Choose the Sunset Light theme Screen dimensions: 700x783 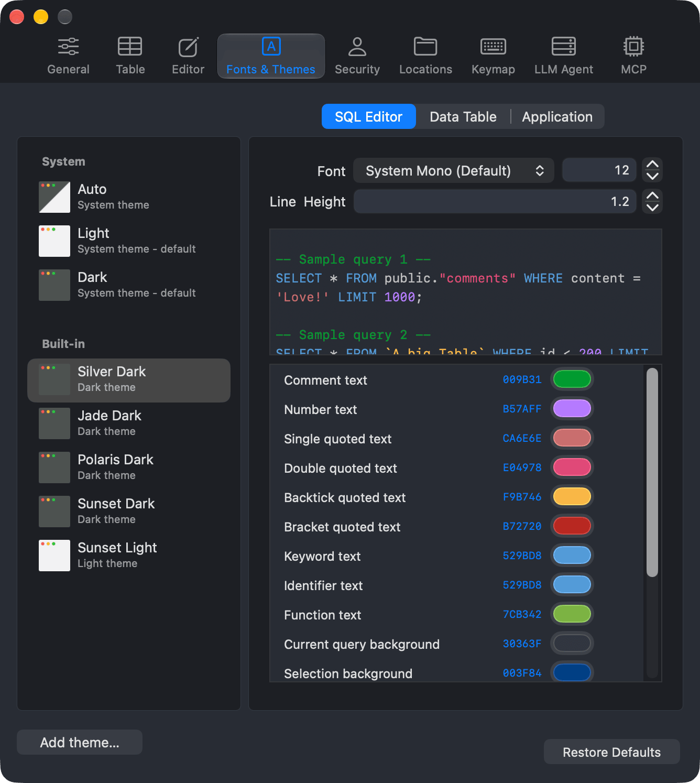coord(129,557)
